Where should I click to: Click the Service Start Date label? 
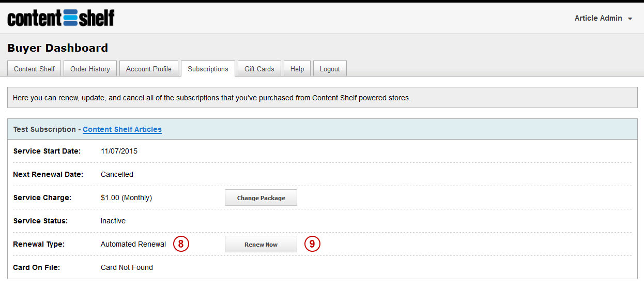47,151
